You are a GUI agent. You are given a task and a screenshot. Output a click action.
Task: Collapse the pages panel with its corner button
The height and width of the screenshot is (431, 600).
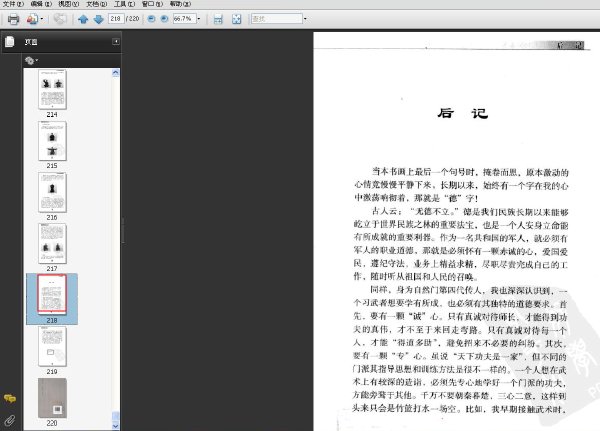(116, 41)
